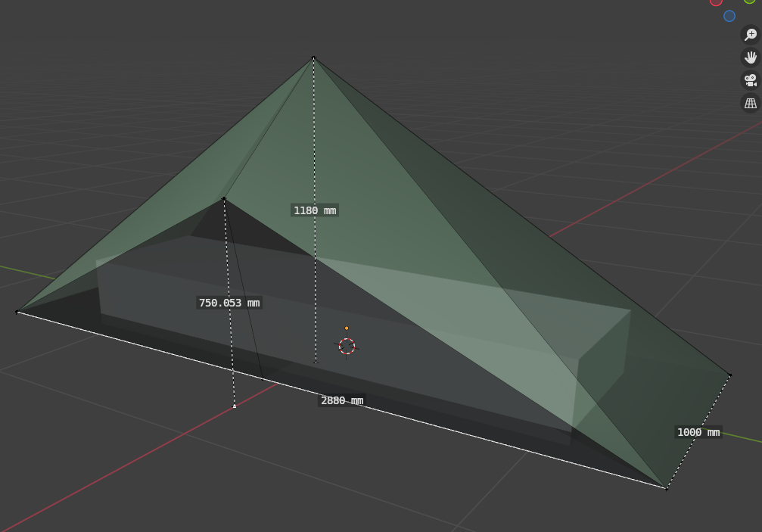The width and height of the screenshot is (762, 532).
Task: Select the front-right base corner vertex
Action: 667,489
